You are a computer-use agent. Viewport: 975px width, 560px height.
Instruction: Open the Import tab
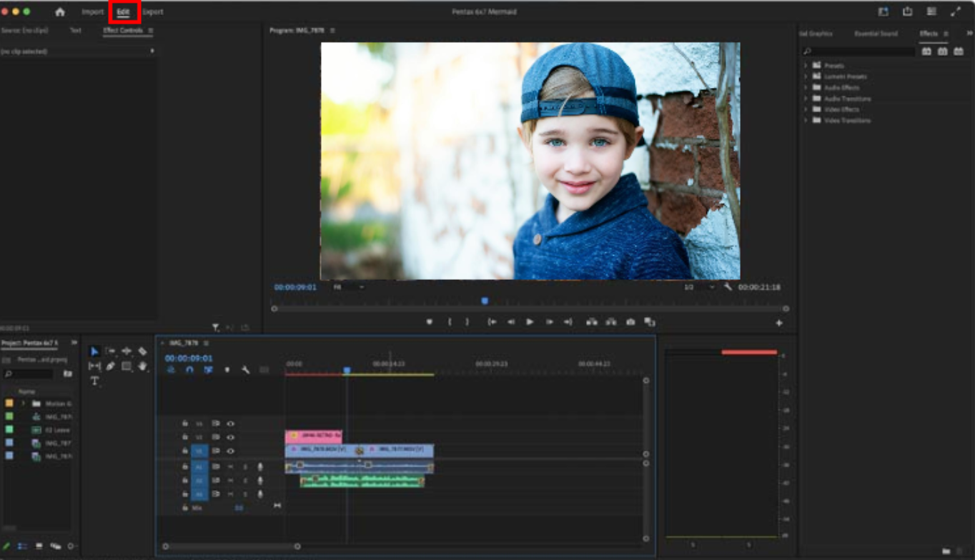click(93, 11)
